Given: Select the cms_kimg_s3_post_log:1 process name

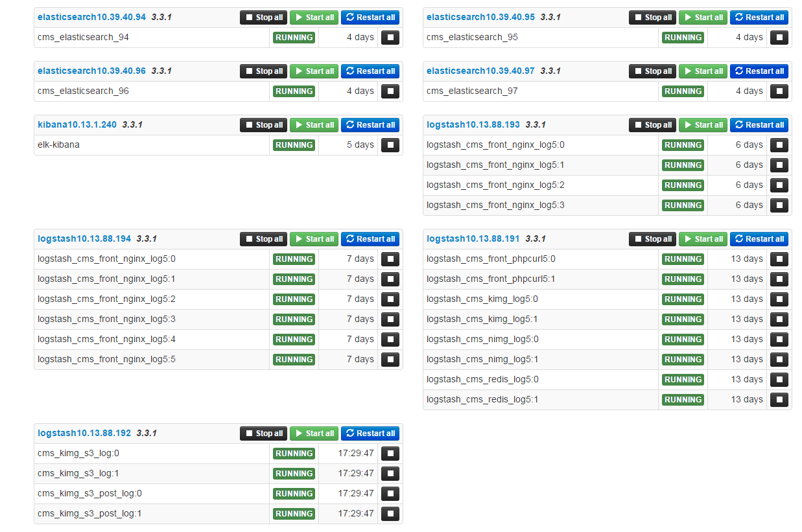Looking at the screenshot, I should pyautogui.click(x=89, y=513).
